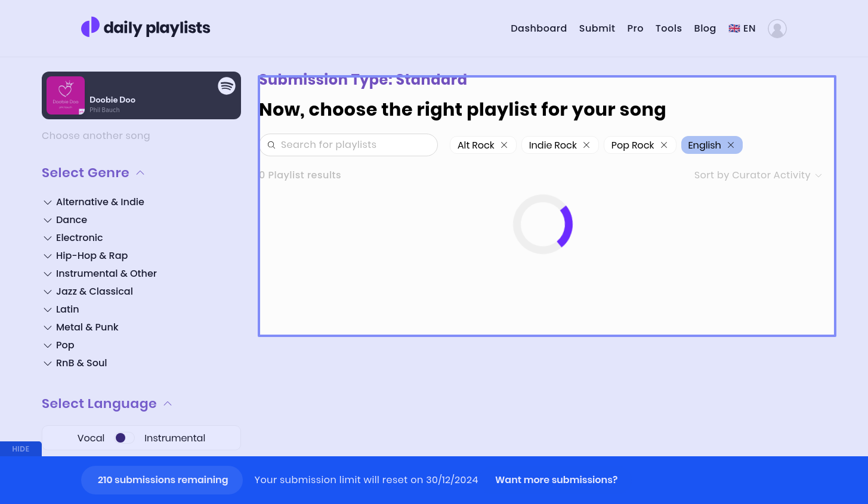
Task: Click Want more submissions link
Action: [x=556, y=480]
